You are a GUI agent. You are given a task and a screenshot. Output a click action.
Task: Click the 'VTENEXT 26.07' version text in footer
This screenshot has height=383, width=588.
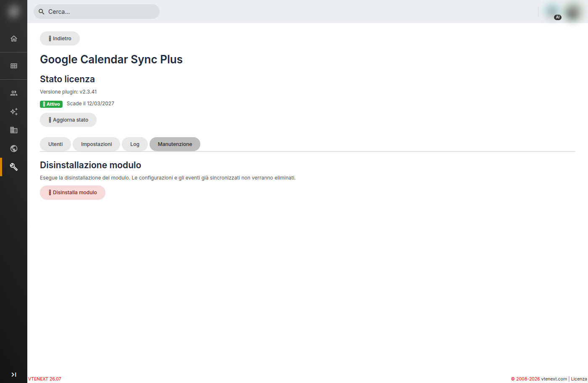pos(45,379)
